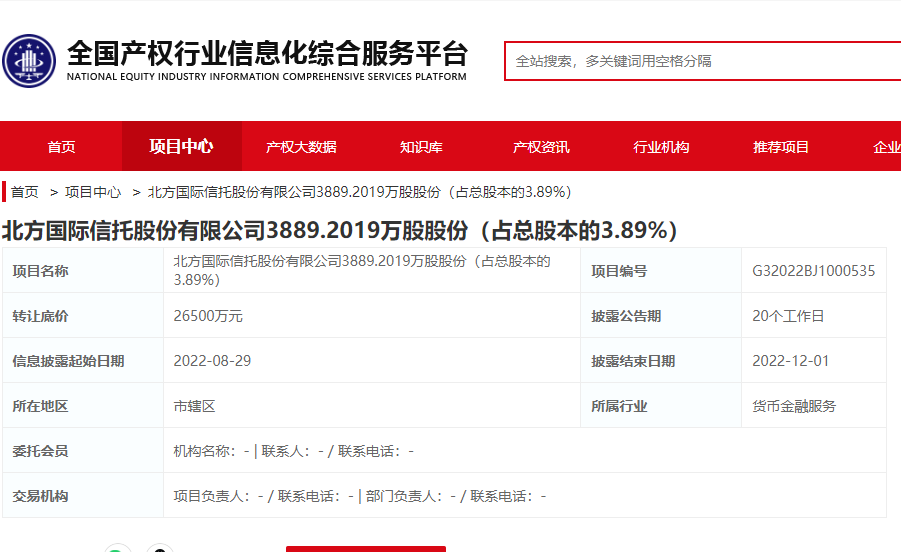901x552 pixels.
Task: Click the bold project heading 北方国际信托股份有限公司3889.2019万股股份
Action: click(x=340, y=230)
